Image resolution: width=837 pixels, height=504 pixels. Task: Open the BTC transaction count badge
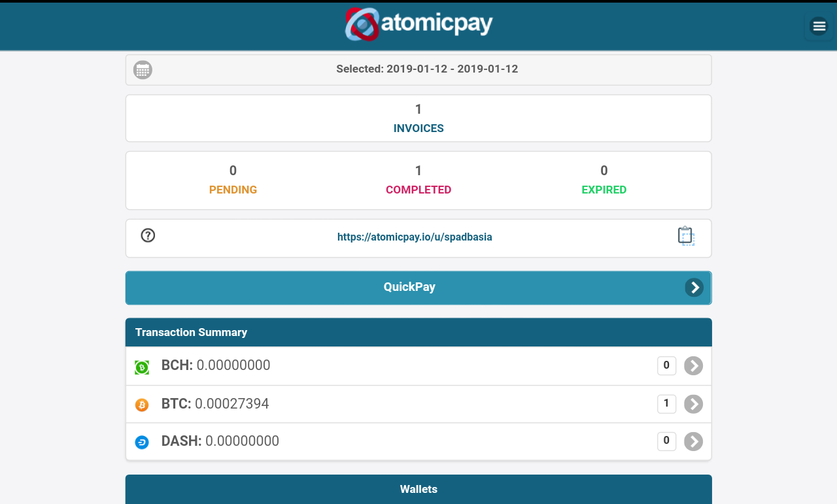pyautogui.click(x=666, y=403)
